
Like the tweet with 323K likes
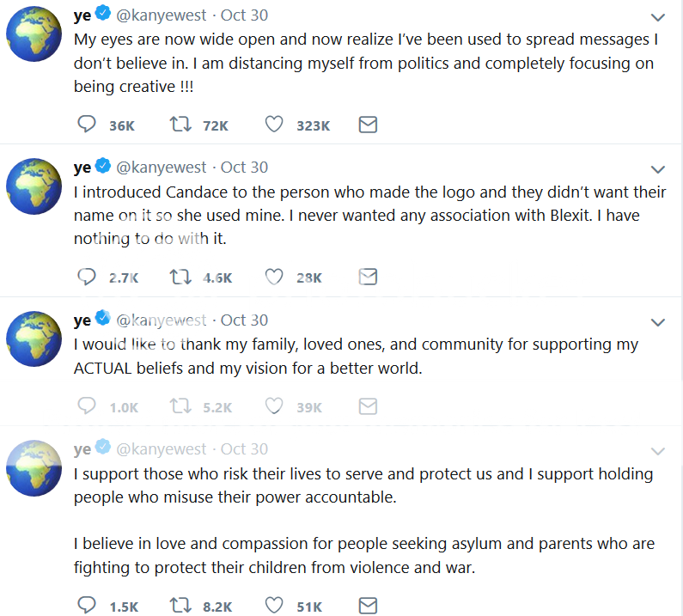pyautogui.click(x=273, y=125)
